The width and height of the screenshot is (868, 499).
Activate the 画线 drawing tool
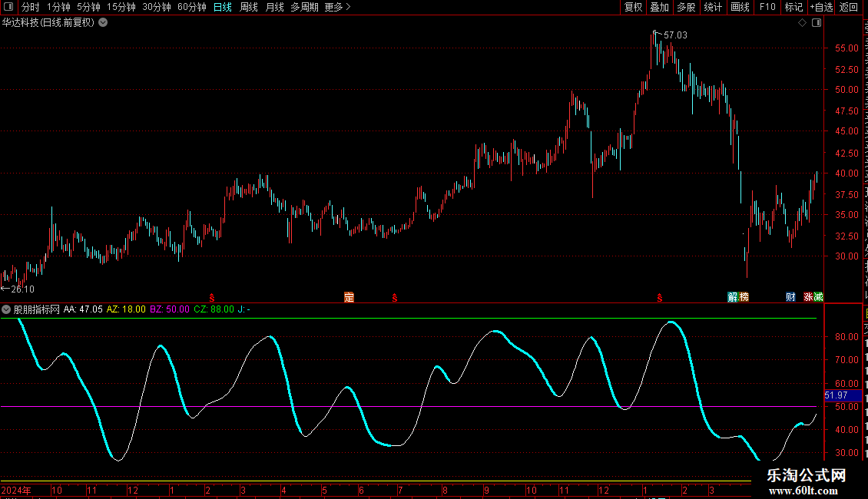[x=740, y=7]
